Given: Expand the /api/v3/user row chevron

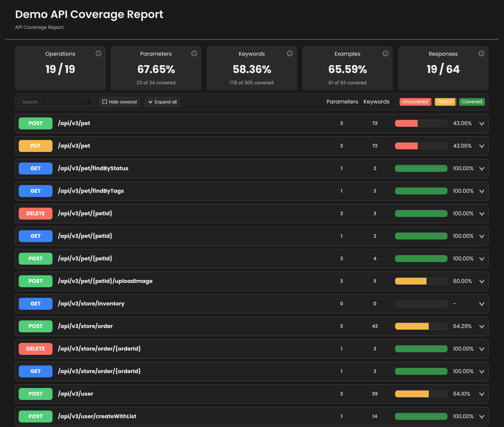Looking at the screenshot, I should tap(481, 394).
